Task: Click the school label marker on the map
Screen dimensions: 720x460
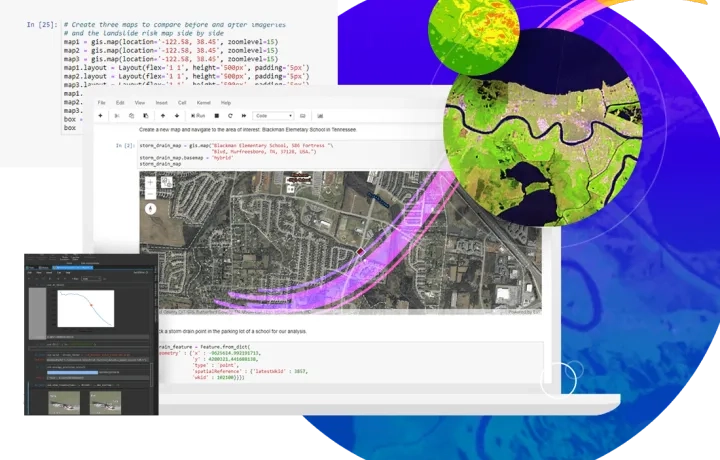Action: point(298,179)
